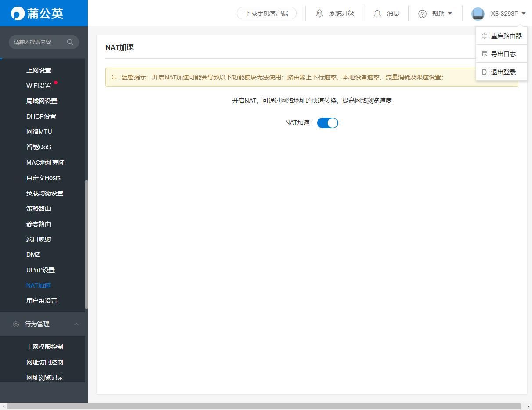Go to WiFi设置 in the sidebar
532x410 pixels.
pyautogui.click(x=39, y=86)
